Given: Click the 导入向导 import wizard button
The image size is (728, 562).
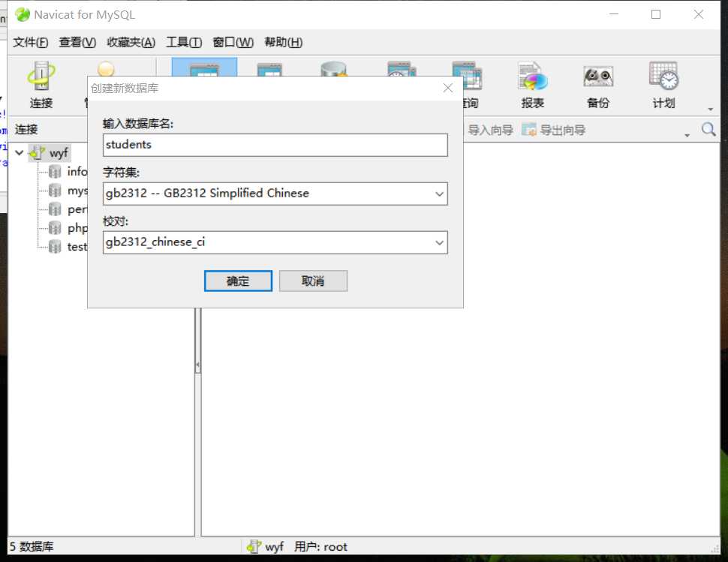Looking at the screenshot, I should pyautogui.click(x=490, y=130).
